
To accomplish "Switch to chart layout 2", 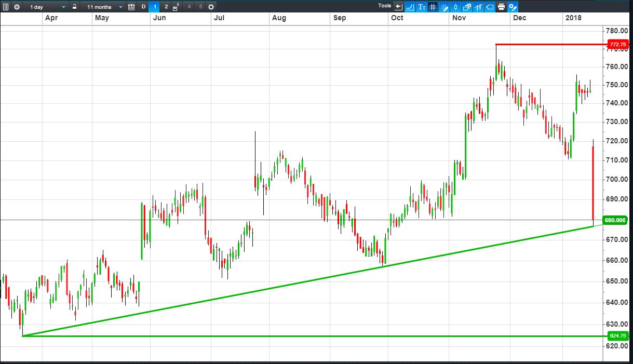I will pyautogui.click(x=166, y=7).
